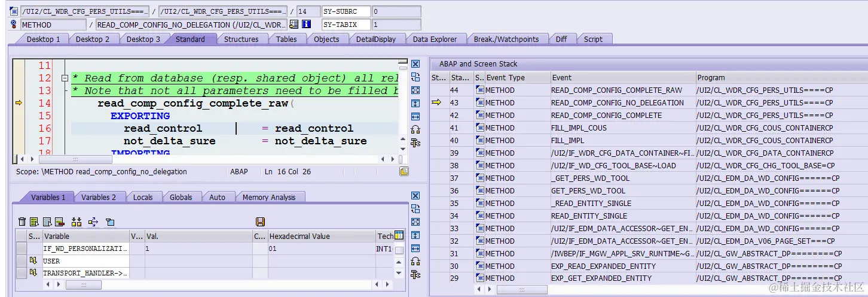Open the Objects tab

[326, 39]
